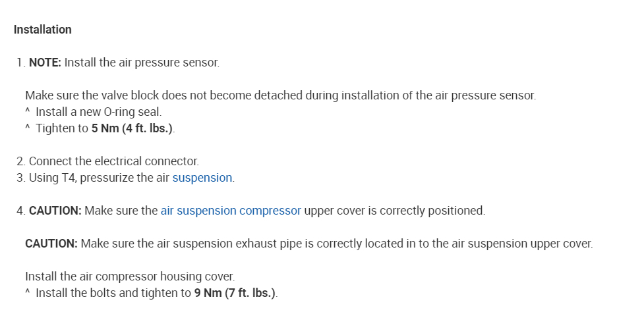Click the exhaust pipe caution sentence
Viewport: 644px width, 318px height.
336,244
